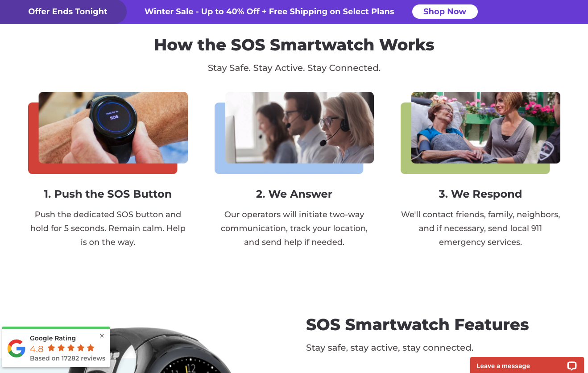
Task: Select the We Answer heading
Action: [294, 194]
